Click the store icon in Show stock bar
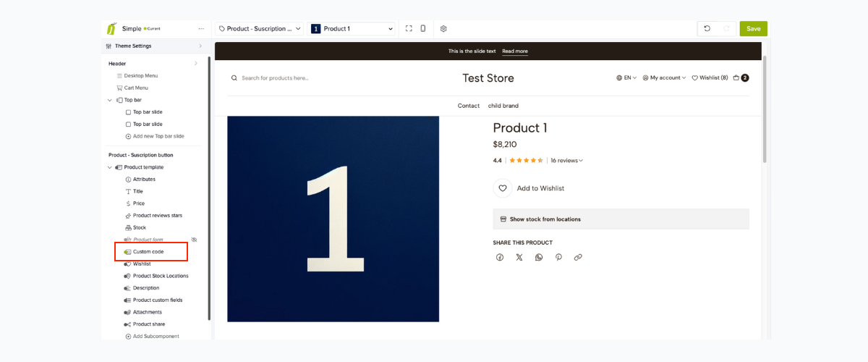 tap(503, 219)
